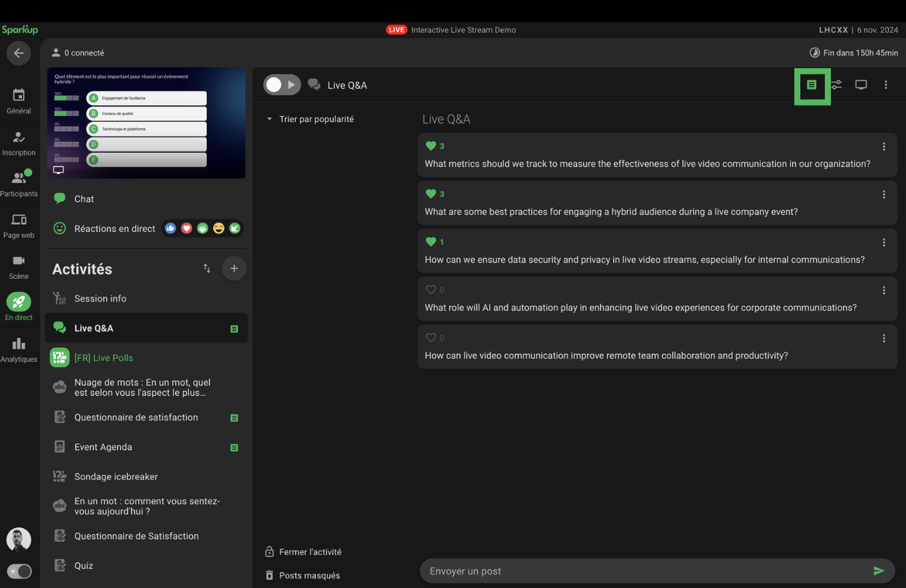Click the Envoyer un post input field

(641, 571)
